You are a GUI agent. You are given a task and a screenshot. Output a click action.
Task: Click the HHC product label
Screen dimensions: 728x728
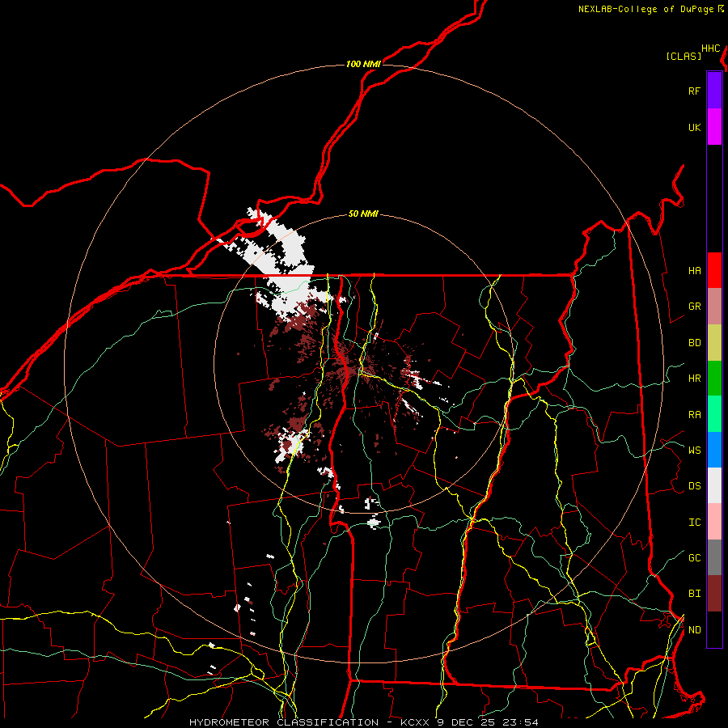tap(711, 49)
